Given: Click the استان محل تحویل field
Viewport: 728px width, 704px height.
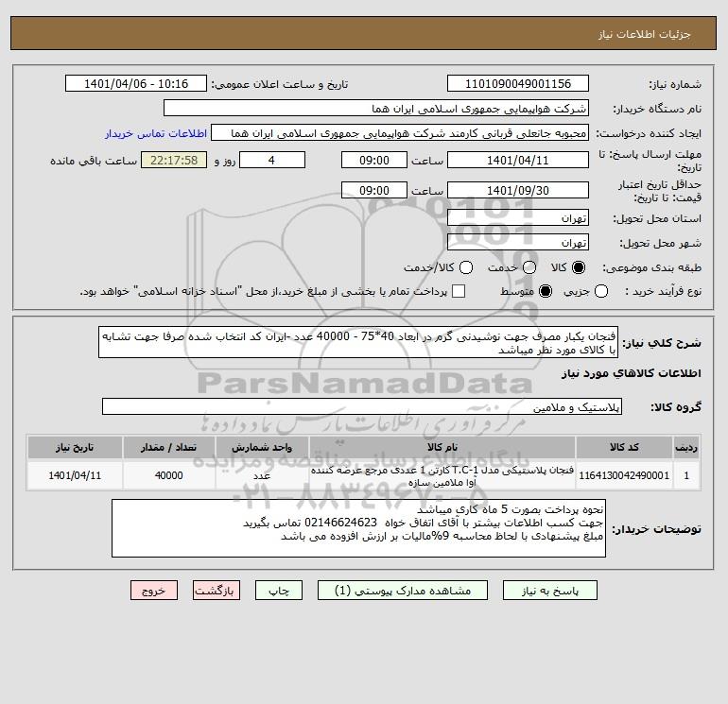Looking at the screenshot, I should point(518,218).
